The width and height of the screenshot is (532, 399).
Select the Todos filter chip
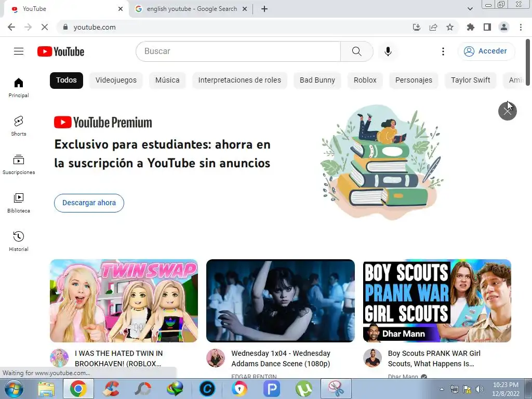(66, 81)
